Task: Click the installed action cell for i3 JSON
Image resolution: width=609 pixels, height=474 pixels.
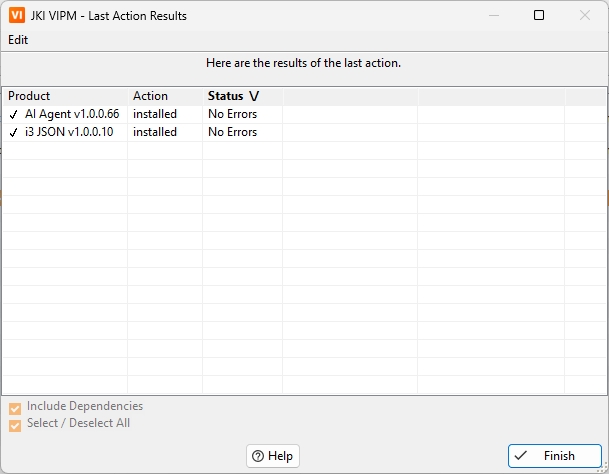Action: click(x=155, y=132)
